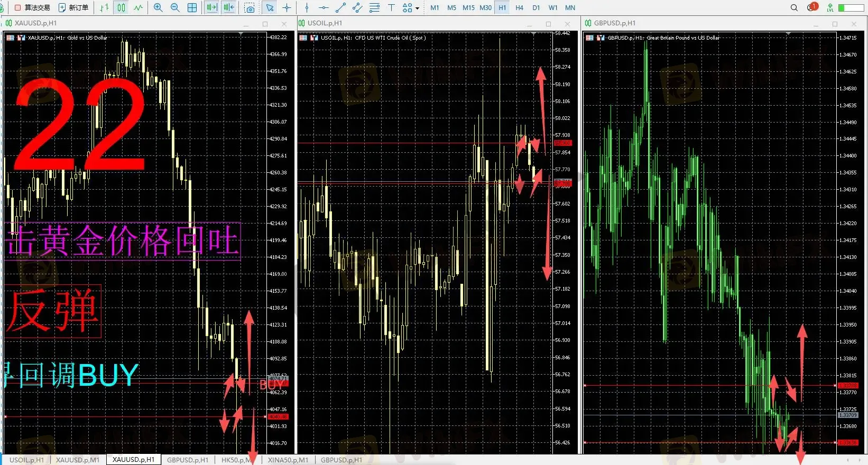Click the 4382.22 price label on XAUUSD scale

[278, 38]
